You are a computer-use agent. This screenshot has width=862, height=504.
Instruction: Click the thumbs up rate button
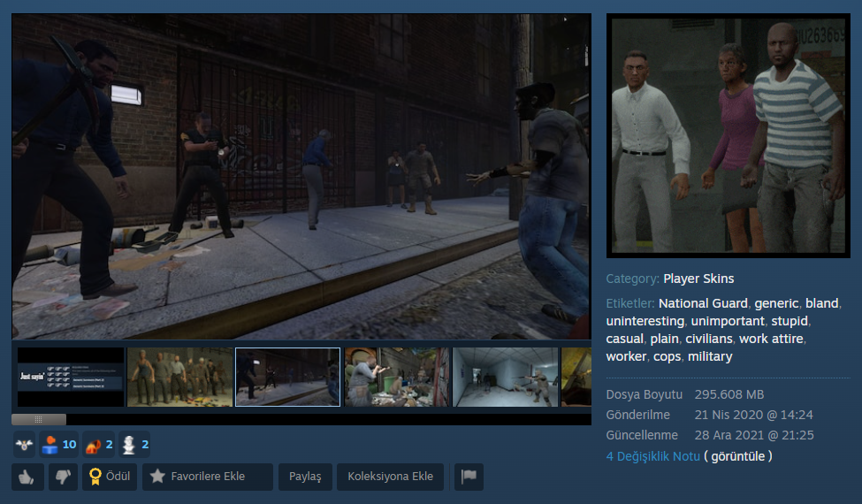click(x=27, y=477)
